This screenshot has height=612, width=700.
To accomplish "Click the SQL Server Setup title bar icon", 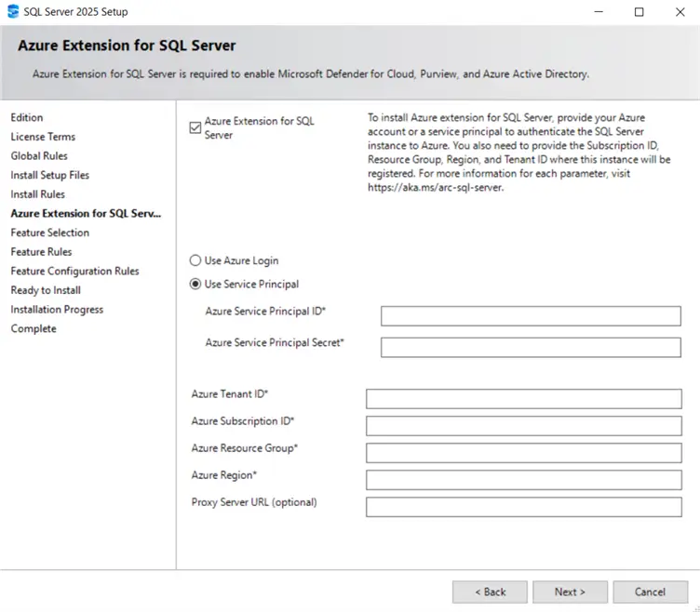I will [13, 11].
